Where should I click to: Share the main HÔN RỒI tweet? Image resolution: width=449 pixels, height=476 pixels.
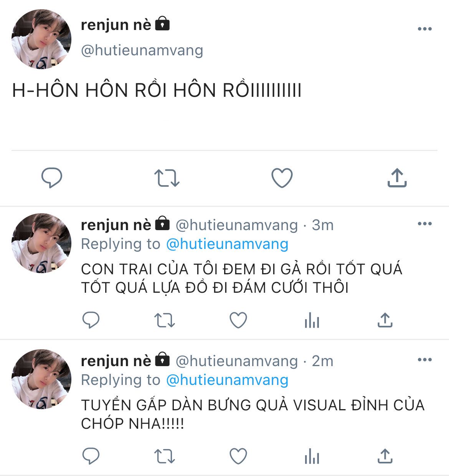click(x=397, y=178)
